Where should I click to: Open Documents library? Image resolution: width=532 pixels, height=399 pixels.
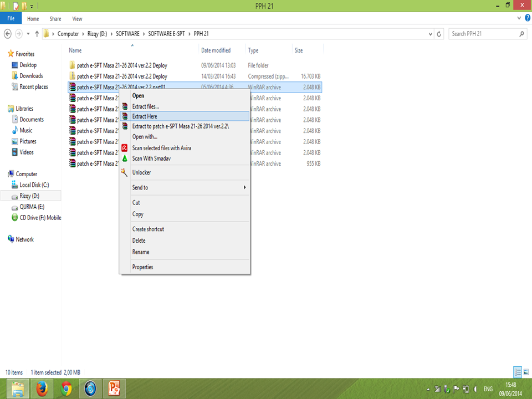click(31, 120)
